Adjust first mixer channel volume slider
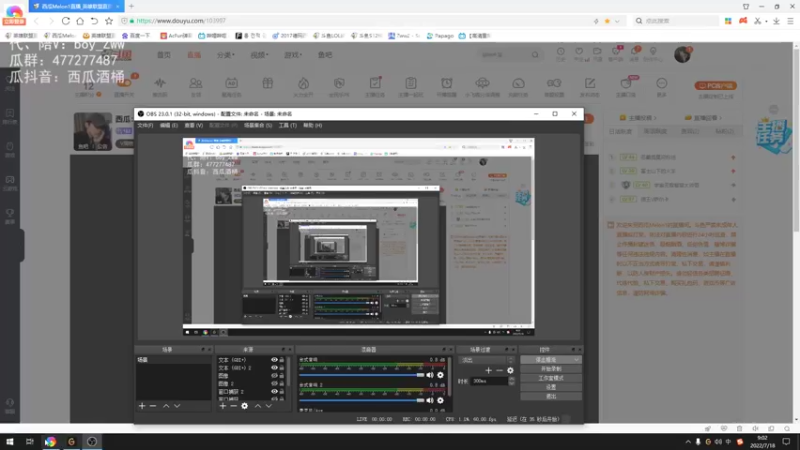Image resolution: width=800 pixels, height=450 pixels. point(361,375)
